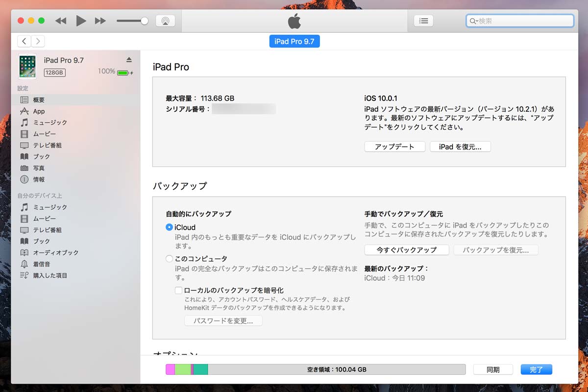This screenshot has height=392, width=588.
Task: Adjust the volume slider knob
Action: pyautogui.click(x=145, y=21)
